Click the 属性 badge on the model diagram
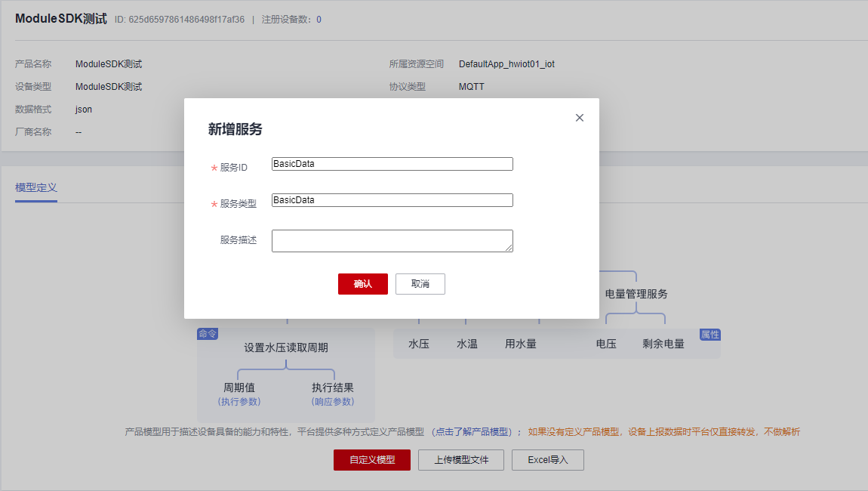Screen dimensions: 868x491 click(709, 334)
